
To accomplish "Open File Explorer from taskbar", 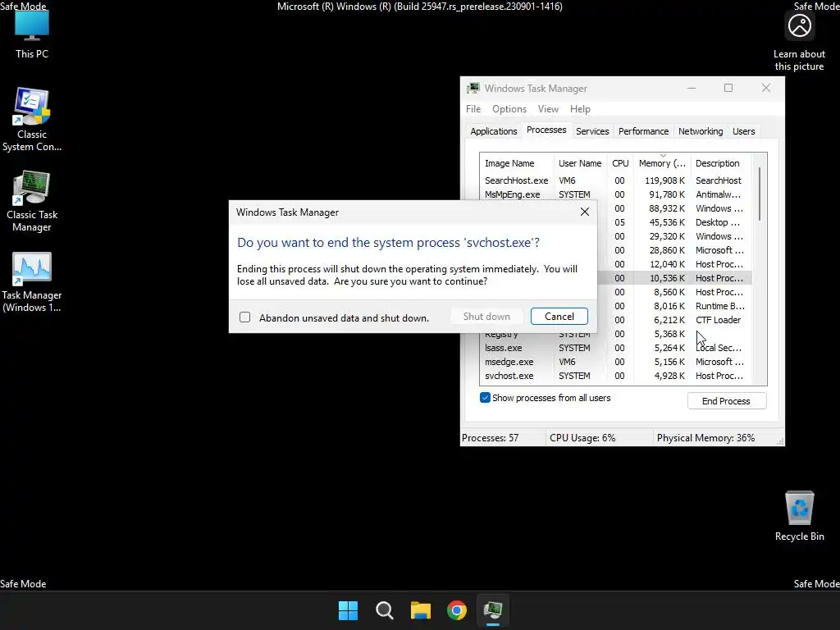I will 421,610.
